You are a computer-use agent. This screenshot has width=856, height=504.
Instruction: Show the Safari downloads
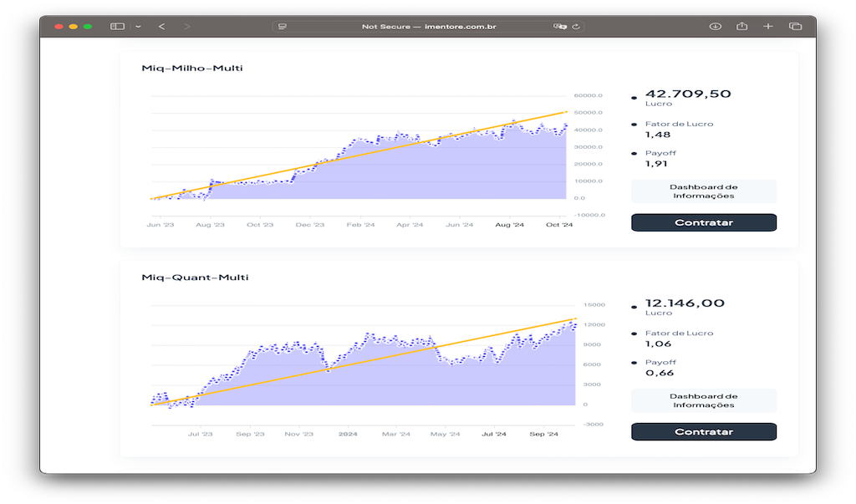point(716,26)
